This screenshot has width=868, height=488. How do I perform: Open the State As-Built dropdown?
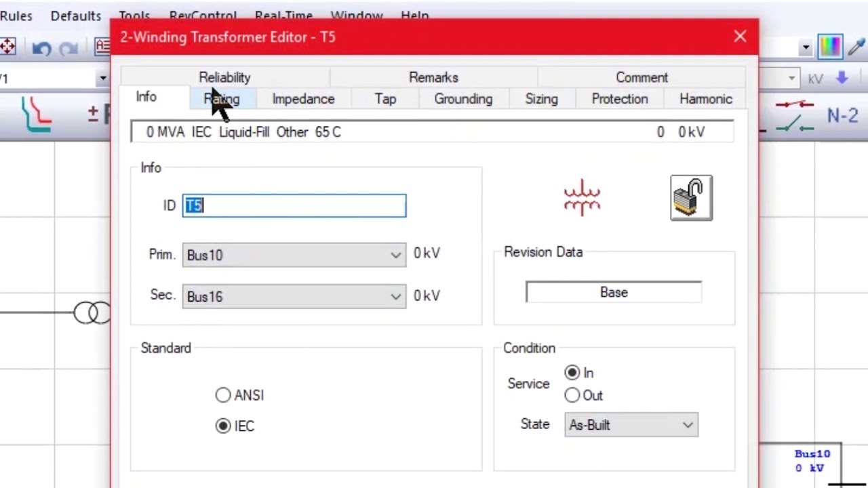tap(631, 425)
